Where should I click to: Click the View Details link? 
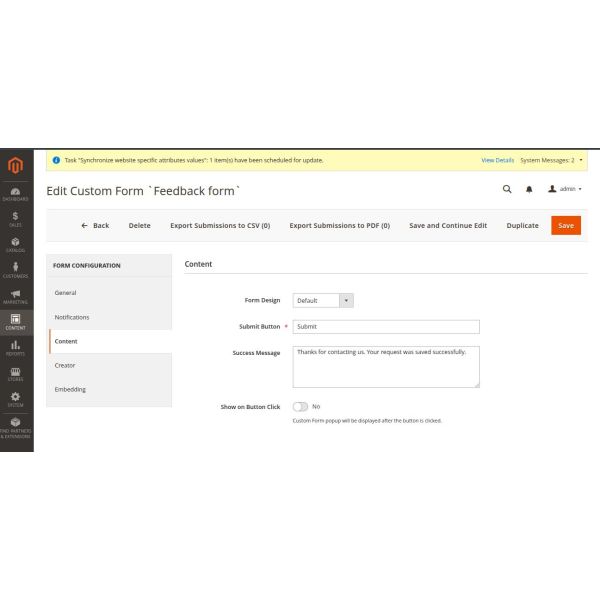click(x=497, y=160)
